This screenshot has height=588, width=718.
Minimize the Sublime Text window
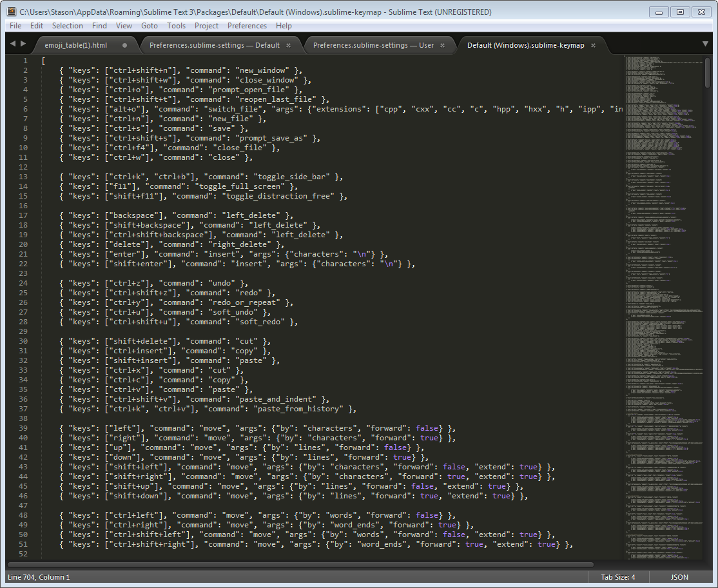pyautogui.click(x=659, y=12)
